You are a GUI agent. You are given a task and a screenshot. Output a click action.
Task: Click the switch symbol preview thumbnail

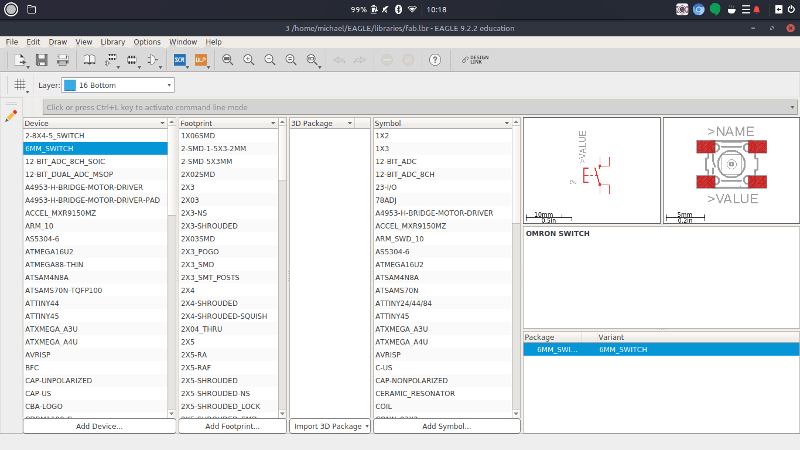tap(592, 170)
